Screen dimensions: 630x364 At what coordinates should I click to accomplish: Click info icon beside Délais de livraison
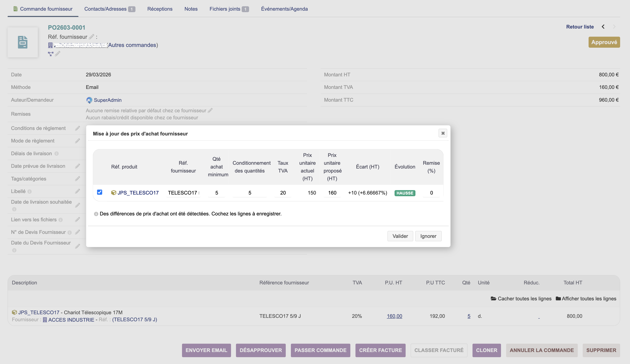pos(56,154)
